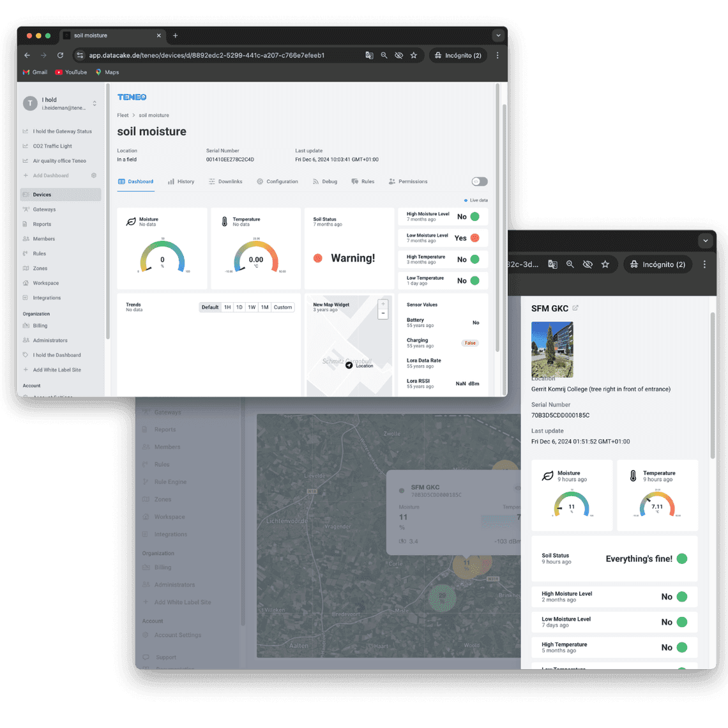Switch to the Permissions tab
The height and width of the screenshot is (728, 728).
point(407,181)
